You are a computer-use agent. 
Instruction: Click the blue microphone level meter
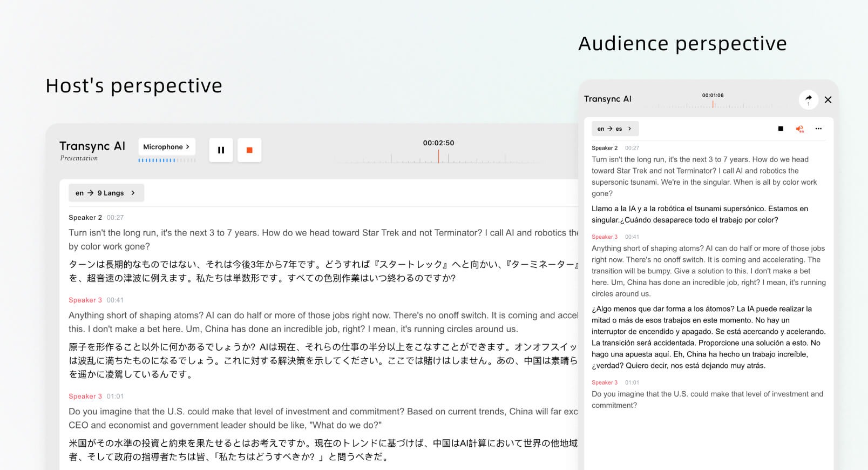(167, 160)
